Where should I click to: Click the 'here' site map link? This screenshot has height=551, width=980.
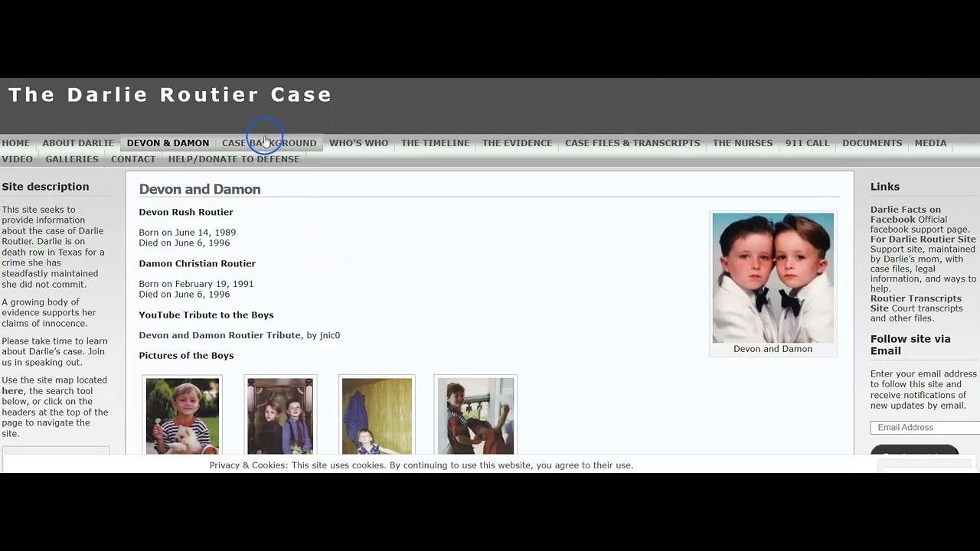12,391
